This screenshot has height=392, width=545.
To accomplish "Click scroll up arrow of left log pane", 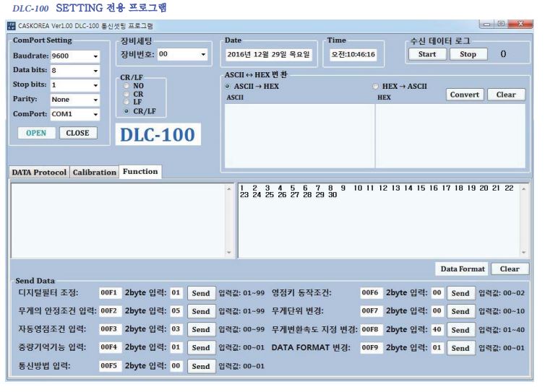I will pyautogui.click(x=228, y=189).
